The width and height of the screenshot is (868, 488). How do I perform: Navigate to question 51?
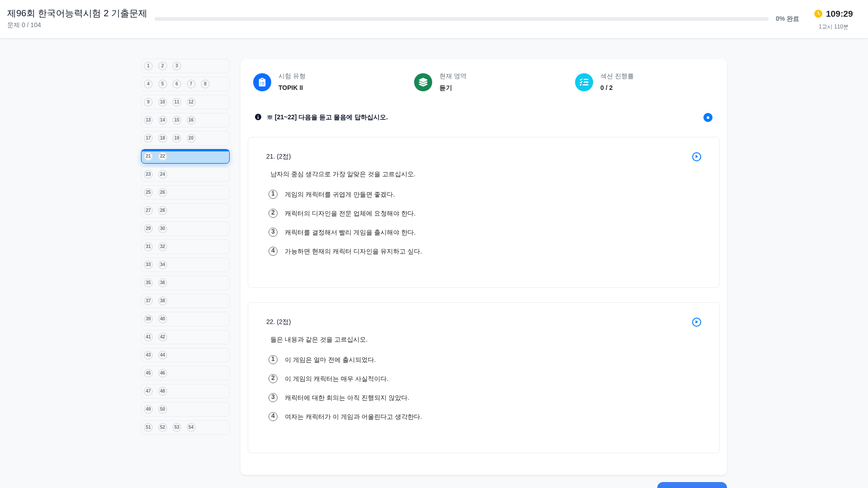[x=148, y=427]
